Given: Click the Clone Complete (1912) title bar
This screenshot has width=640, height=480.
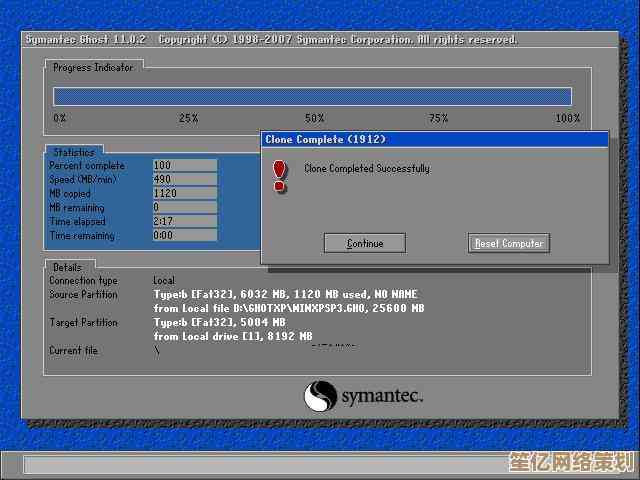Looking at the screenshot, I should coord(433,139).
